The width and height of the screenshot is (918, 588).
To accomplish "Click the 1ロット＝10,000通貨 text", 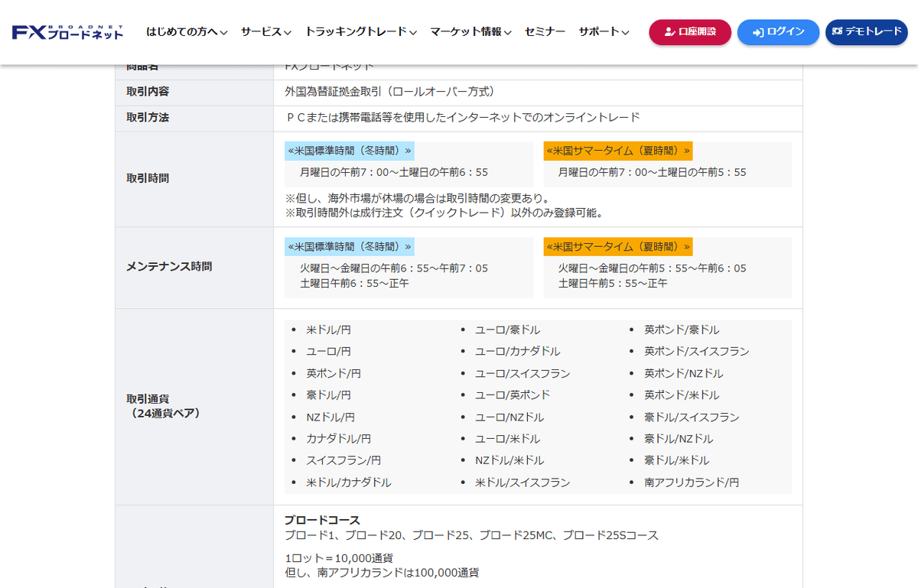I will coord(339,558).
